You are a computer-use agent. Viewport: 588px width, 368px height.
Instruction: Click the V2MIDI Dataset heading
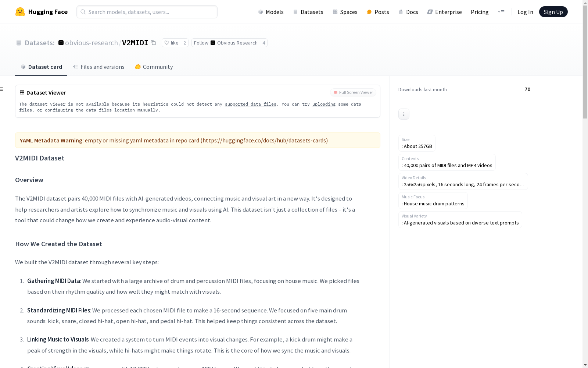pyautogui.click(x=40, y=158)
